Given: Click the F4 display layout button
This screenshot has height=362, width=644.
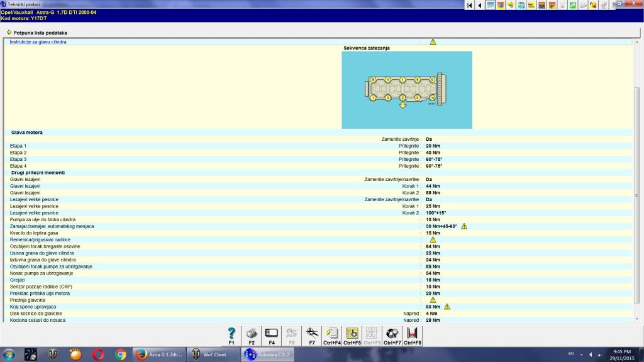Looking at the screenshot, I should (272, 336).
